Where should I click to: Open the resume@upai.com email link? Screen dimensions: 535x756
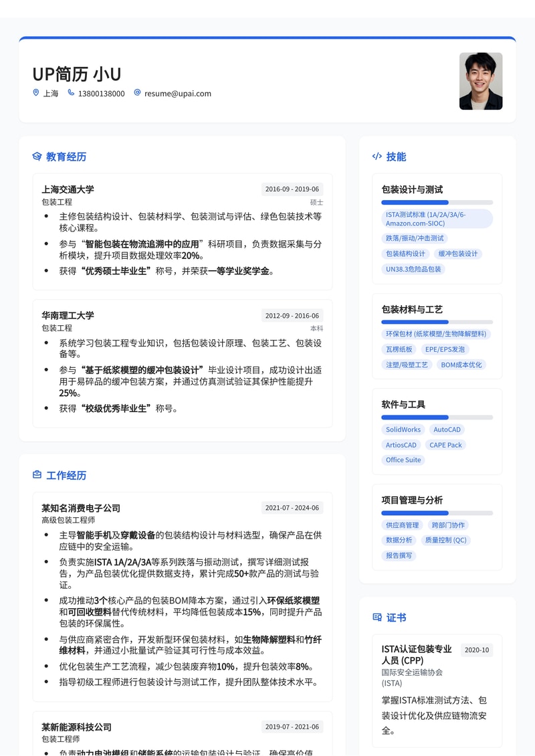177,94
